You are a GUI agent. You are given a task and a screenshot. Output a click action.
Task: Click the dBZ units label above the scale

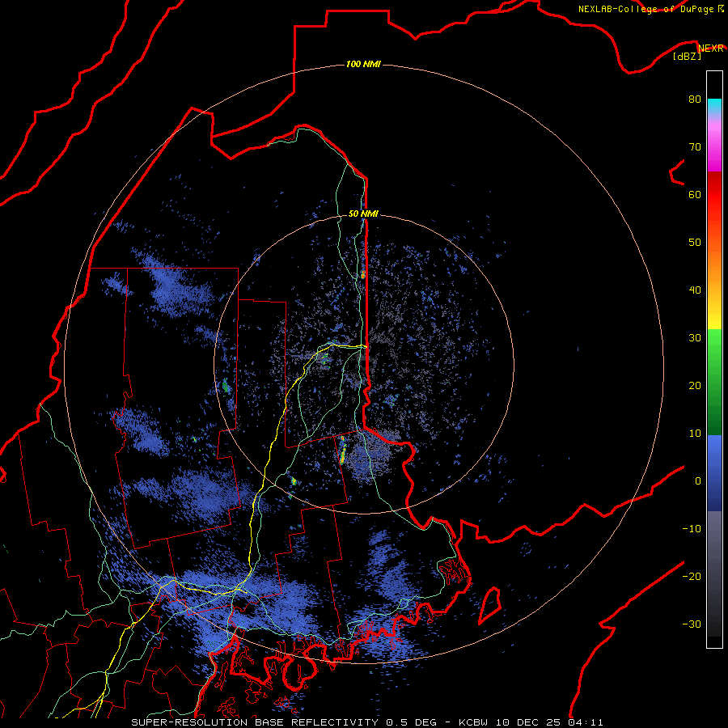coord(687,57)
